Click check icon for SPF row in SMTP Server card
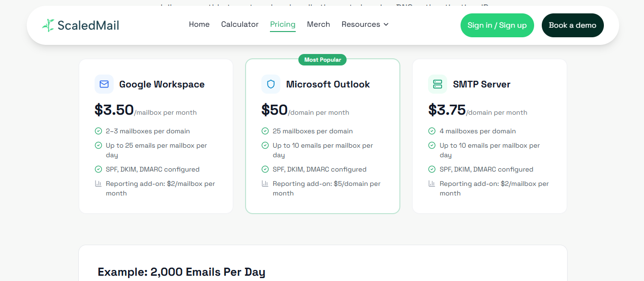Viewport: 644px width, 281px height. 432,169
